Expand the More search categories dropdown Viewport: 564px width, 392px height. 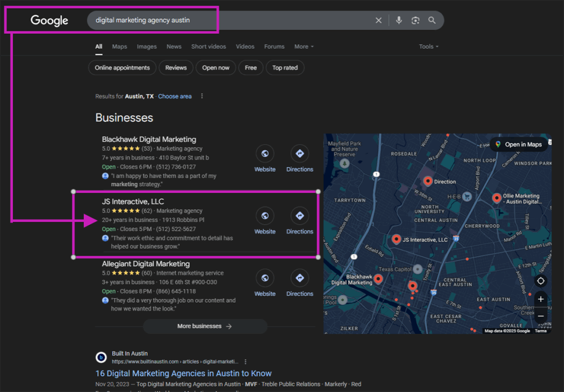(x=304, y=46)
